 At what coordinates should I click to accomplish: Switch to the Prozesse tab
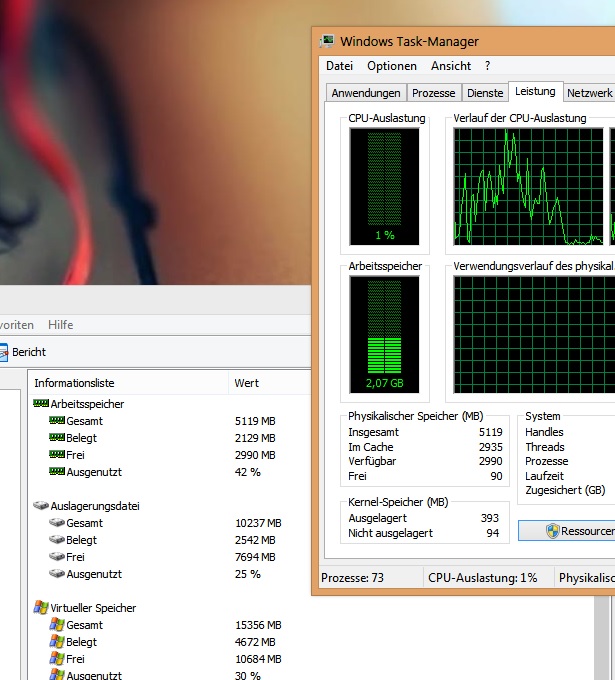pos(433,93)
